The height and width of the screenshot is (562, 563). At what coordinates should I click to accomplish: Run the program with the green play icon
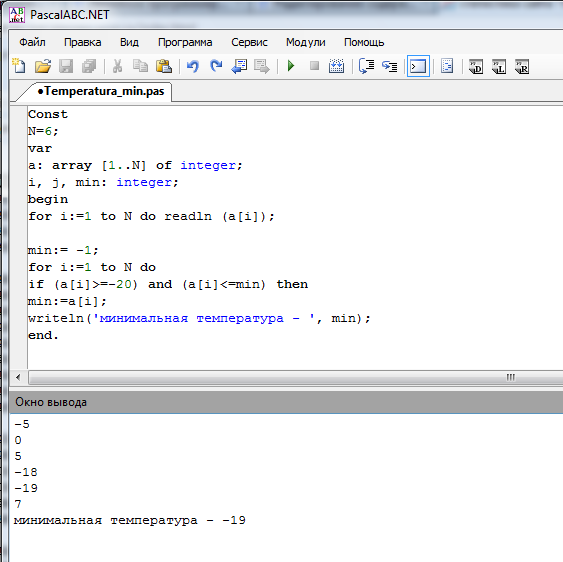(x=291, y=66)
